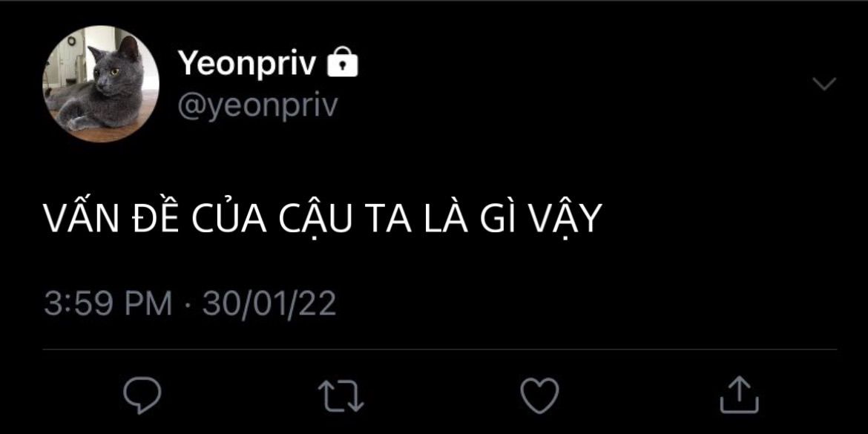The image size is (868, 434).
Task: Open the Yeonpriv display name profile link
Action: (247, 64)
